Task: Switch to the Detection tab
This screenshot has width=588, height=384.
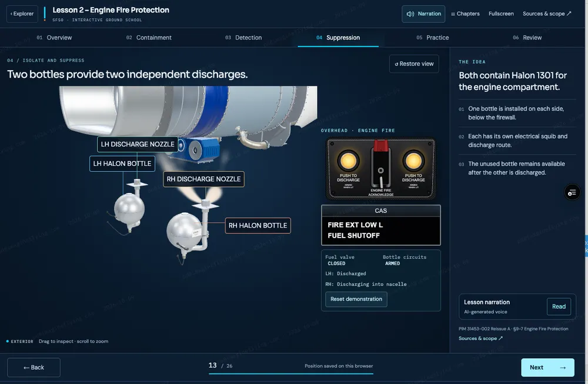Action: tap(243, 38)
